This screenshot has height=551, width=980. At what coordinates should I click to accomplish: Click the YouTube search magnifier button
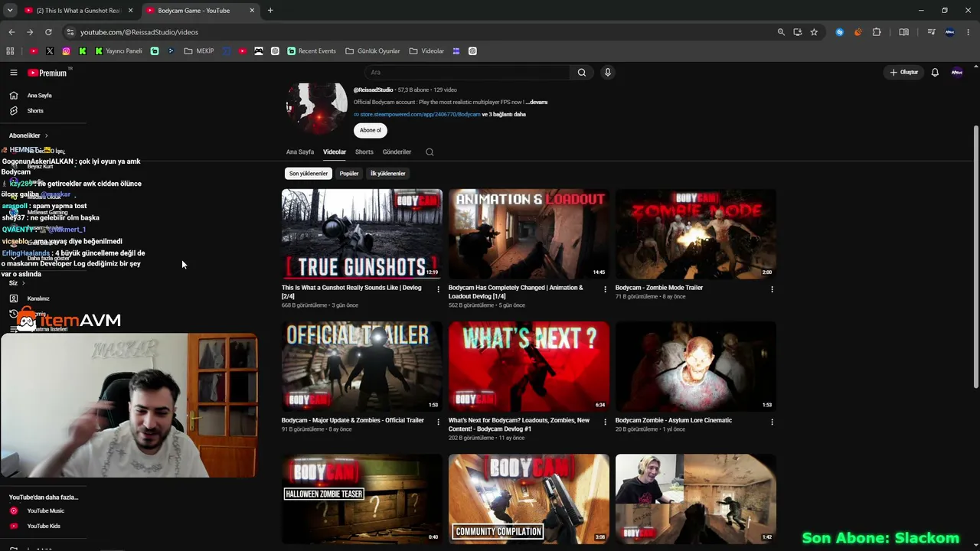point(582,73)
